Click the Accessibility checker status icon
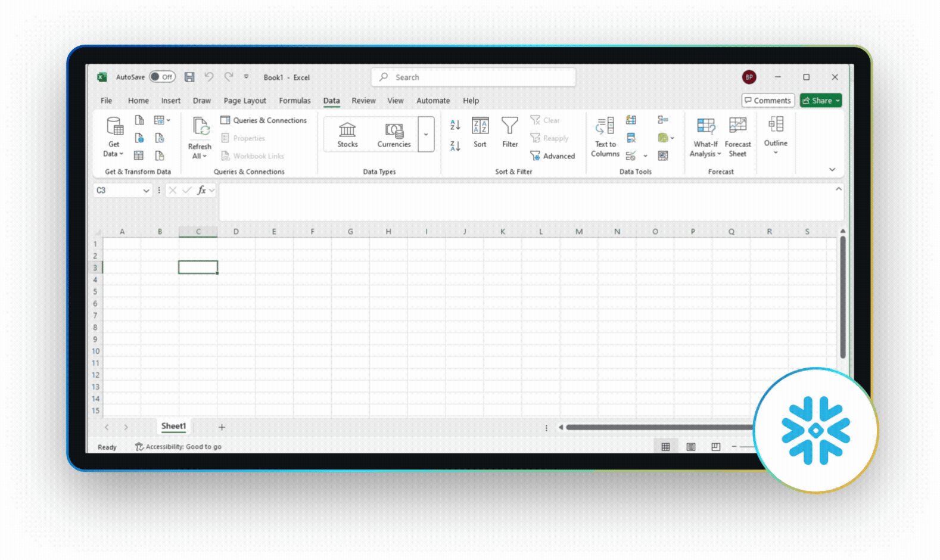The width and height of the screenshot is (940, 560). [x=139, y=447]
